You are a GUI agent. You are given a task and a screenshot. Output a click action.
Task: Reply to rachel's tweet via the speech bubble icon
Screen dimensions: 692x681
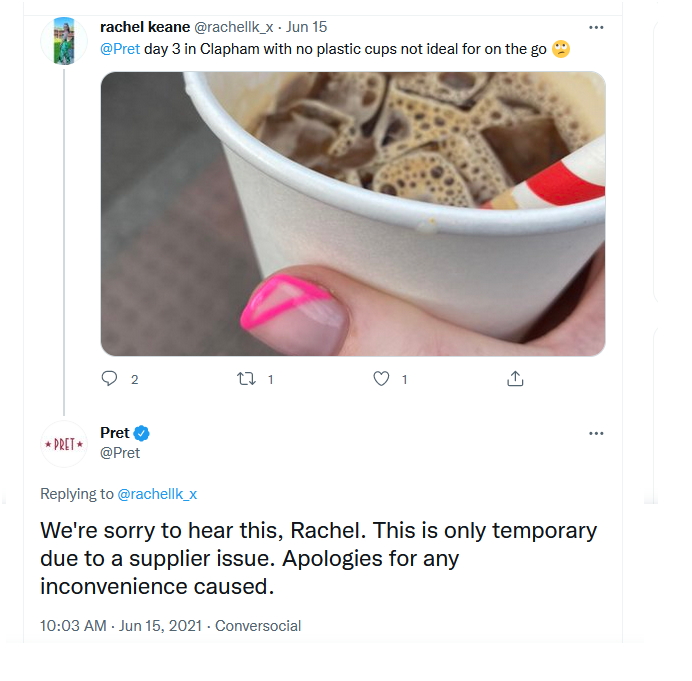[111, 379]
